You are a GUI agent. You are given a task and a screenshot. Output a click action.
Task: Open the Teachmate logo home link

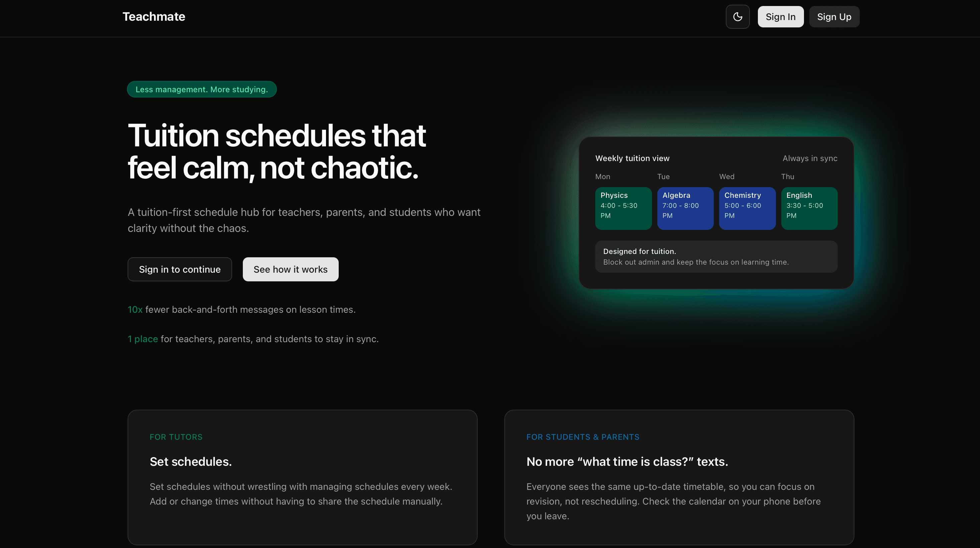point(154,17)
